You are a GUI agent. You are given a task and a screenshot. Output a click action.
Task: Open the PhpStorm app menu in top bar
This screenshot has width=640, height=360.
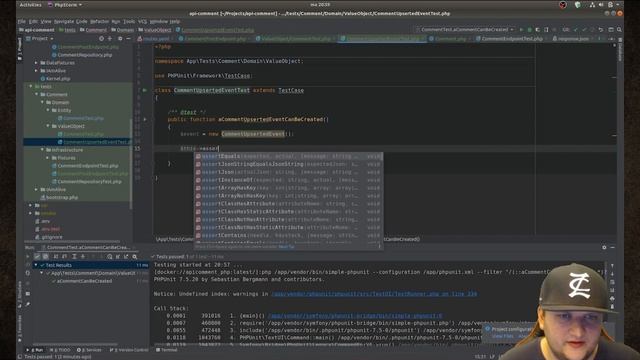tap(65, 5)
